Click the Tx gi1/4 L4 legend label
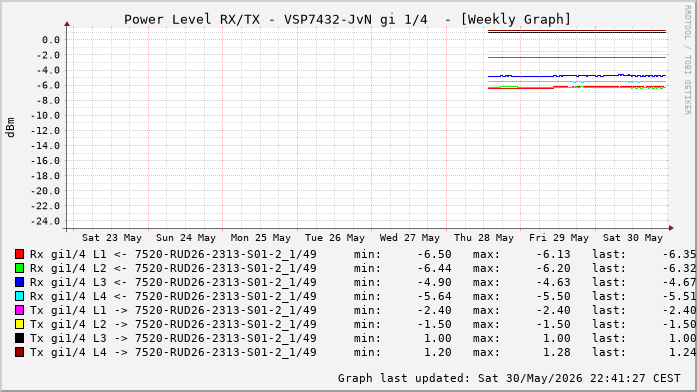Screen dimensions: 697x392 pos(173,352)
